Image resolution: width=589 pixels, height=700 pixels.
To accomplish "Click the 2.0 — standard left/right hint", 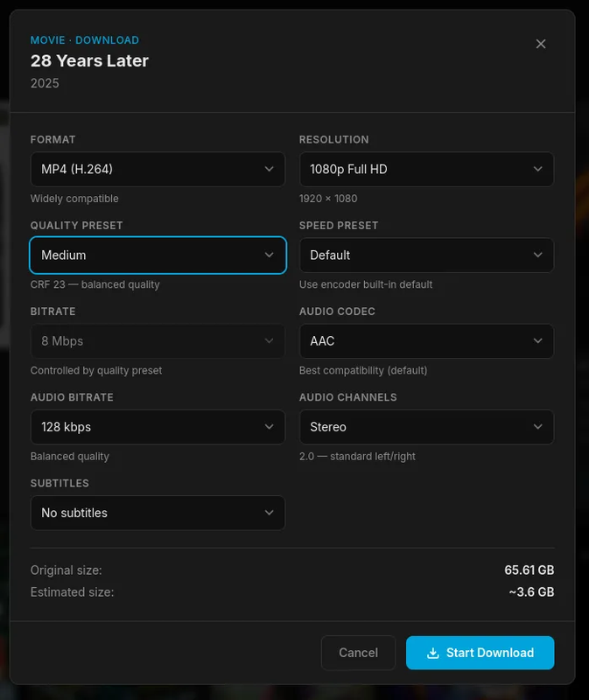I will click(357, 456).
